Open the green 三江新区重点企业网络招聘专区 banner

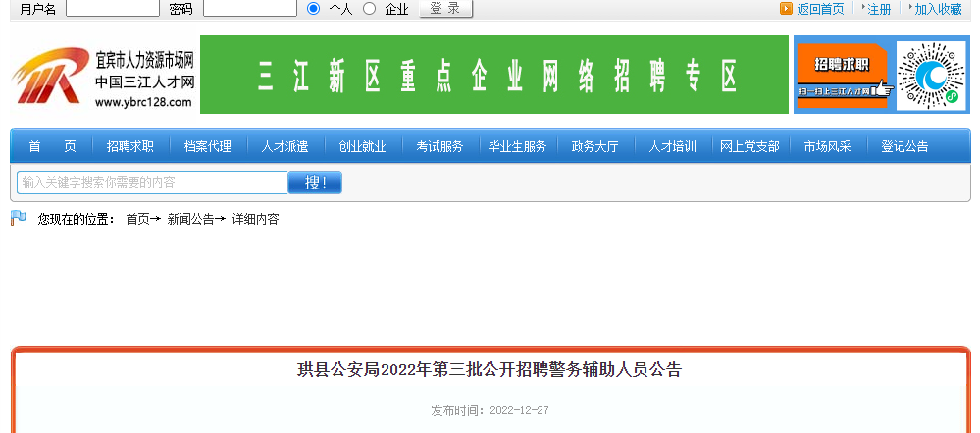click(x=493, y=75)
